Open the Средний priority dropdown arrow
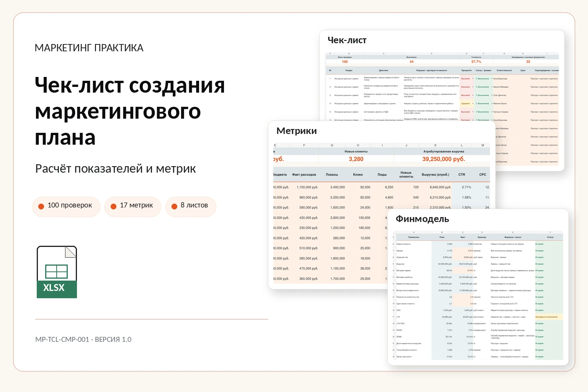Viewport: 588px width, 392px height. point(472,103)
